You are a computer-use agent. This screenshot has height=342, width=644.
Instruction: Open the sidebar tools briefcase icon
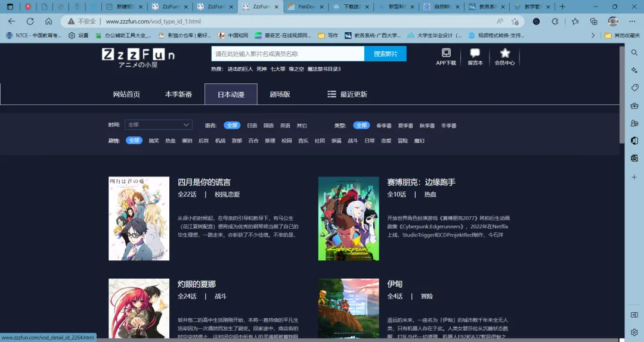(634, 105)
